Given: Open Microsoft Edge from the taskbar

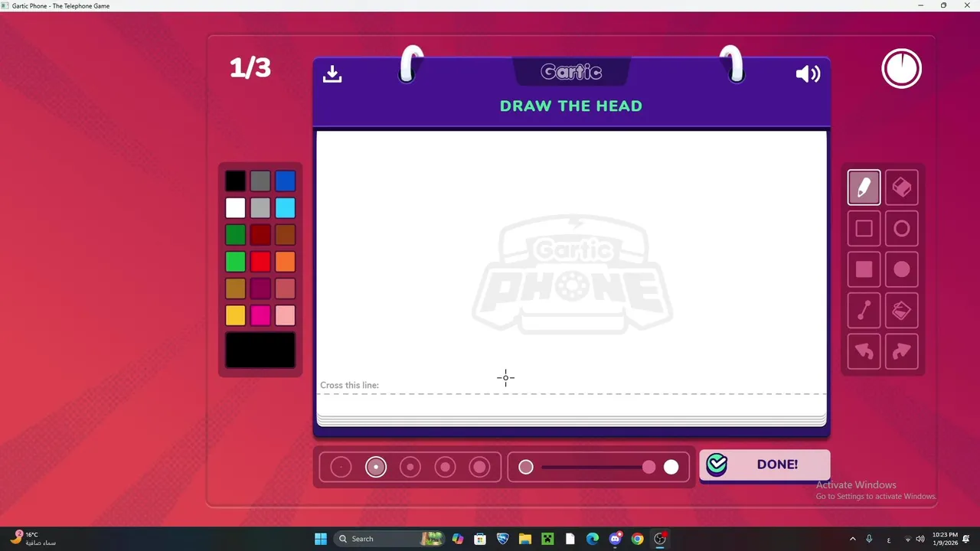Looking at the screenshot, I should [x=593, y=539].
